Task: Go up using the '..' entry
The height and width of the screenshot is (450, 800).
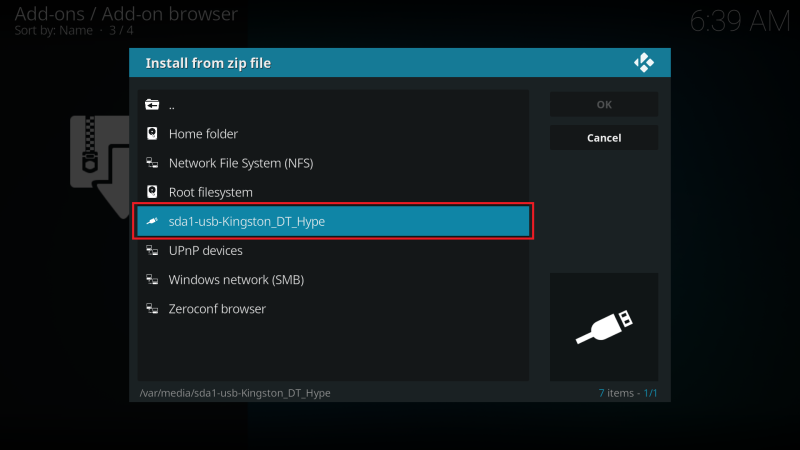Action: 333,105
